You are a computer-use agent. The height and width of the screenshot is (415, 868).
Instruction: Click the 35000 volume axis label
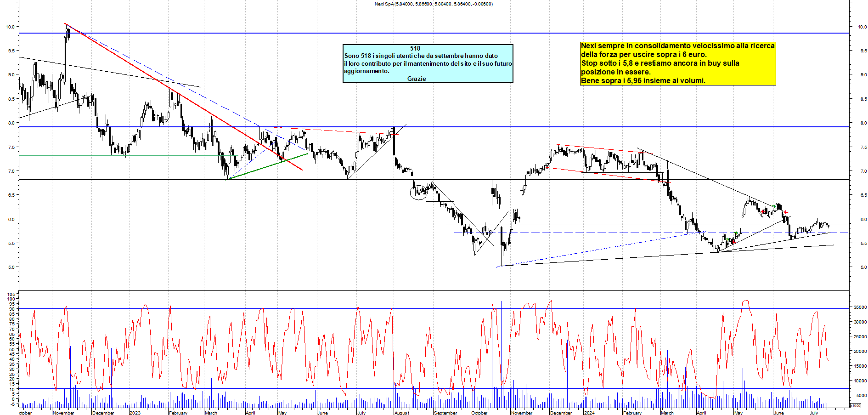[x=860, y=307]
